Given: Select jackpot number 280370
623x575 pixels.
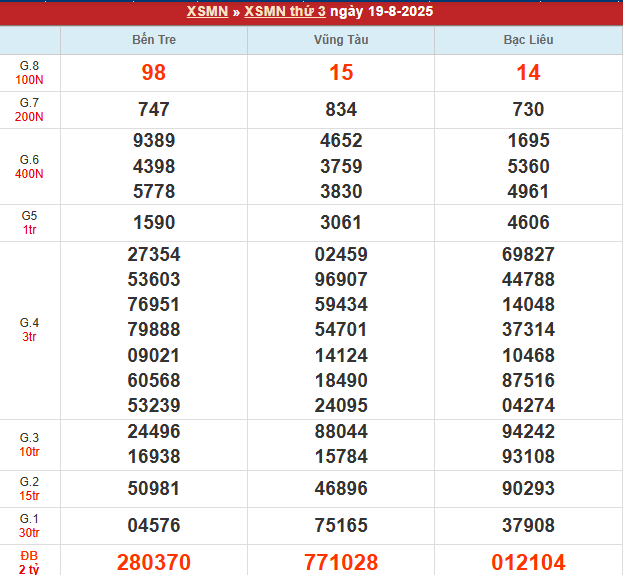Looking at the screenshot, I should 154,562.
